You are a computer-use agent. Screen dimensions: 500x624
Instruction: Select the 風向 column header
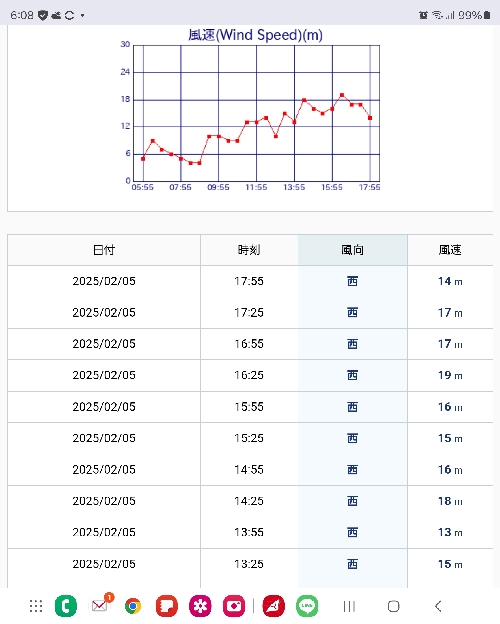coord(352,250)
